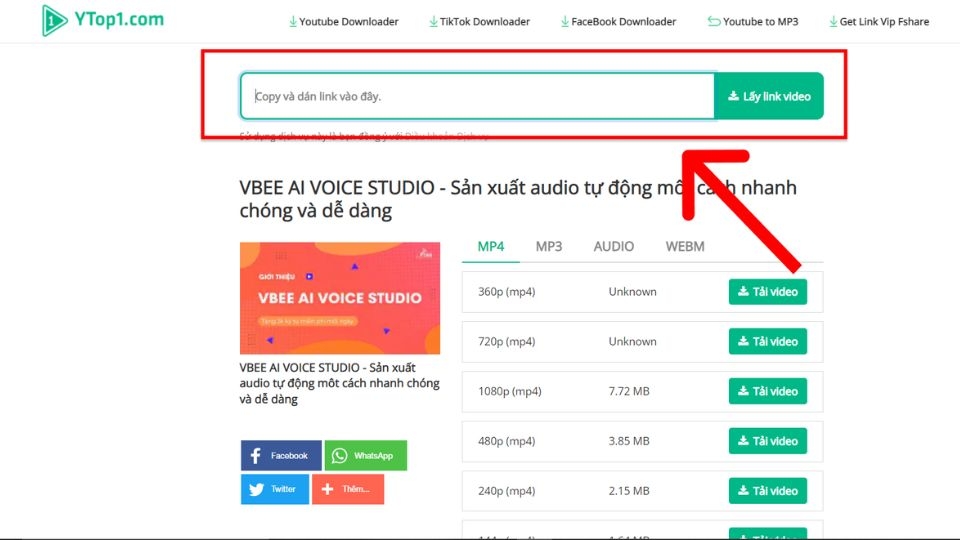960x540 pixels.
Task: Open the YTop1.com logo homepage link
Action: pyautogui.click(x=103, y=20)
